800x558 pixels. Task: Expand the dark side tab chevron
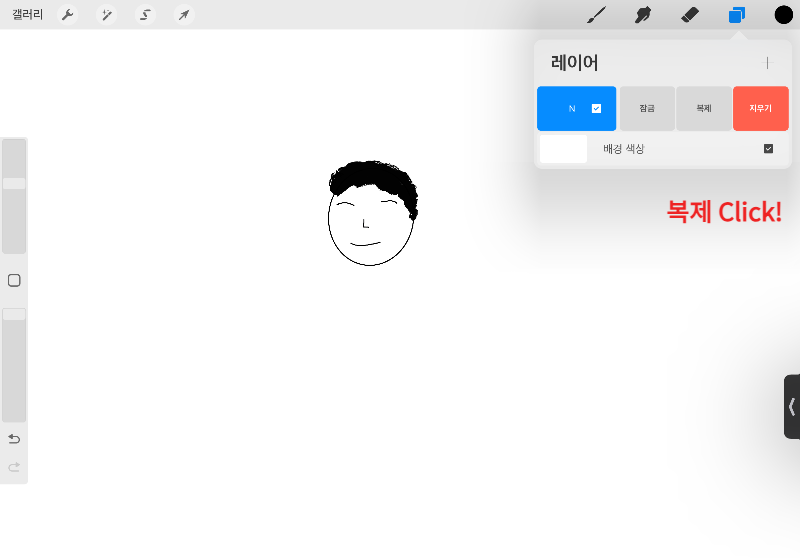pos(792,407)
